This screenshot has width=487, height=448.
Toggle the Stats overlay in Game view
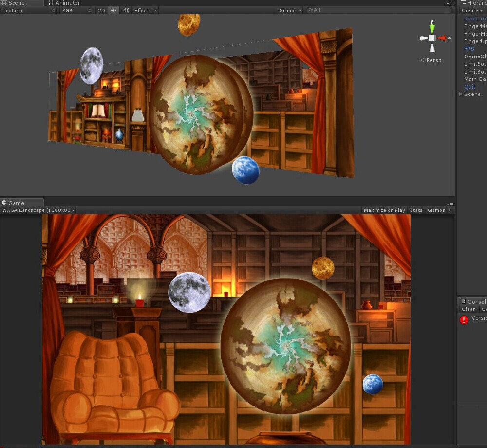click(416, 210)
